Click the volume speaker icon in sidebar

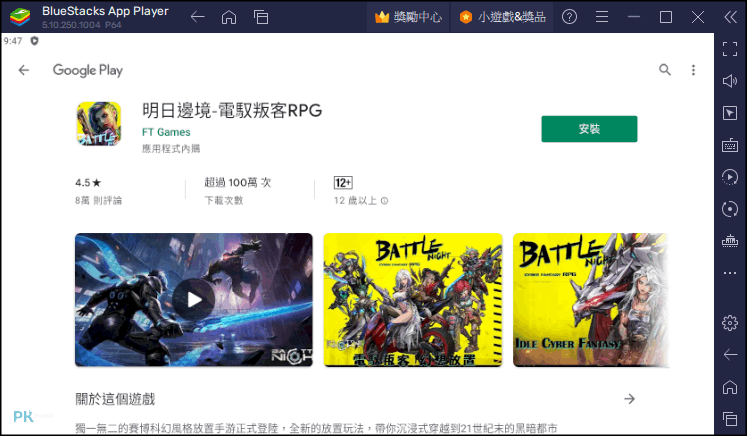pos(730,81)
